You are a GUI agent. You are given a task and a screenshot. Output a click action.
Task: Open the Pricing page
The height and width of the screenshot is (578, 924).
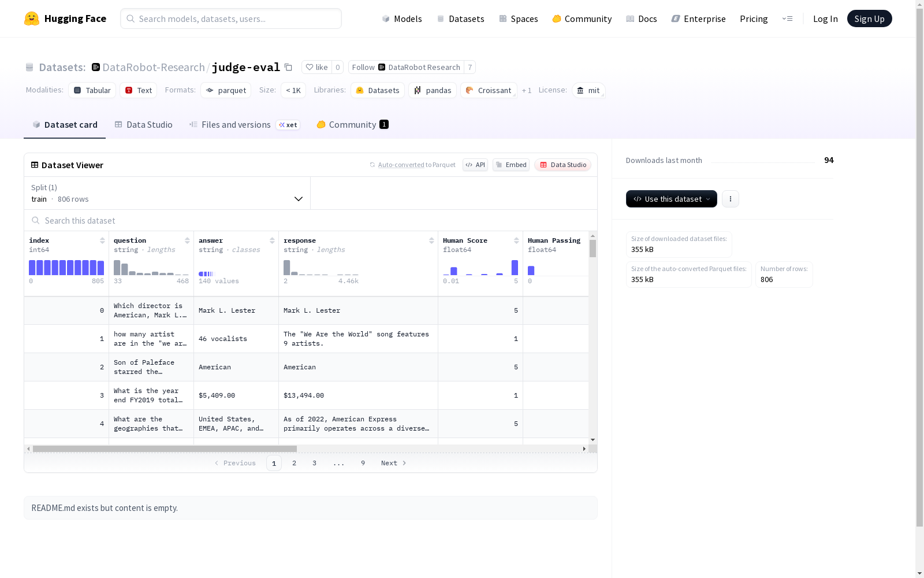[754, 18]
